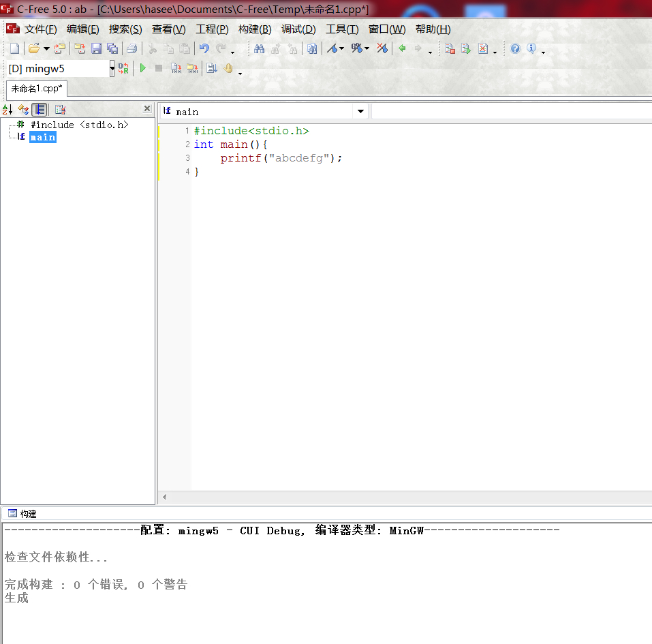The height and width of the screenshot is (644, 652).
Task: Click the printf line in code editor
Action: (281, 158)
